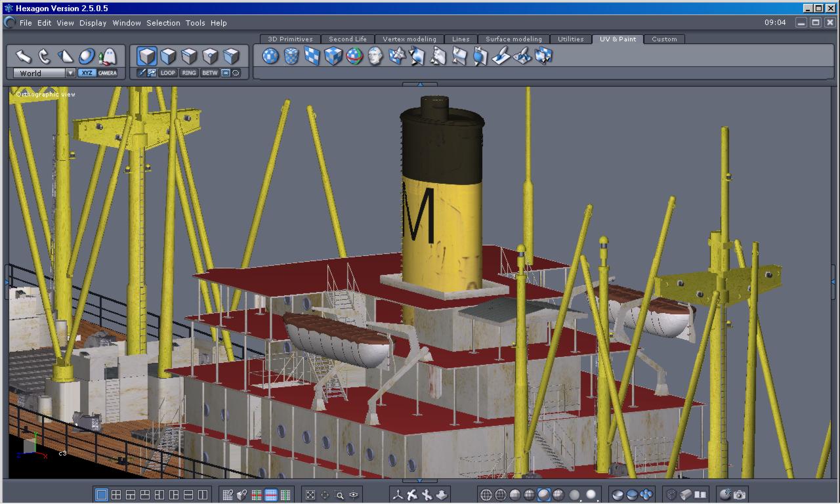Click the small arrow icon beside the brush
The width and height of the screenshot is (840, 504).
tap(152, 73)
